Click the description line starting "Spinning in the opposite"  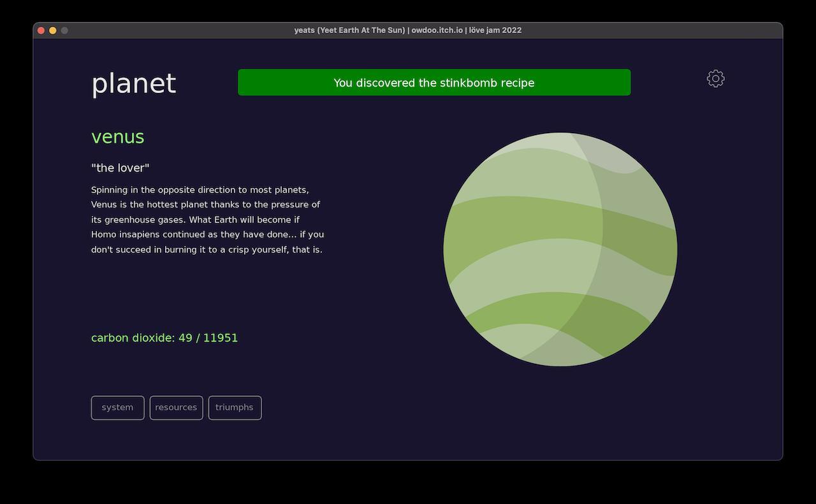point(200,190)
